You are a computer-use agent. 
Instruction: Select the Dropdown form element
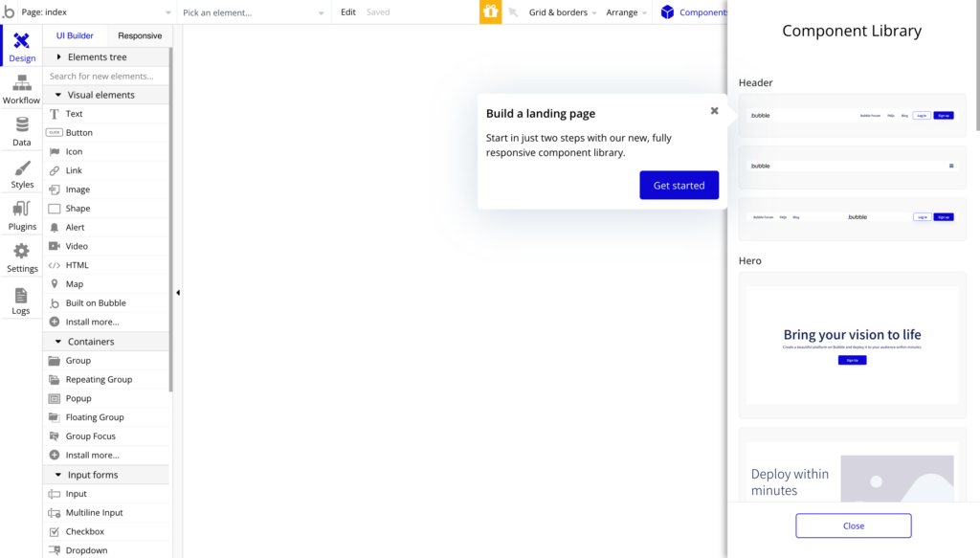click(x=107, y=550)
